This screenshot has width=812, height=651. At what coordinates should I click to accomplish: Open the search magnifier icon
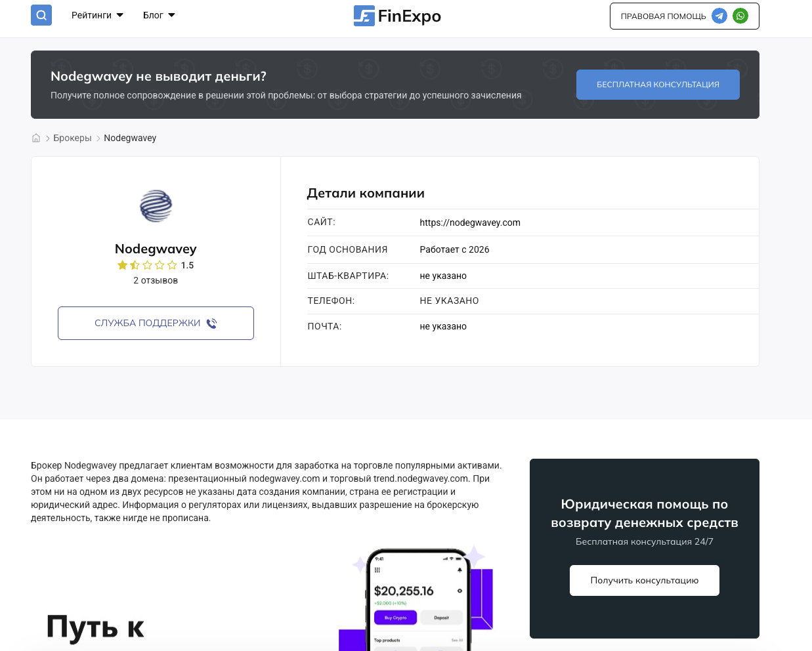(x=41, y=15)
